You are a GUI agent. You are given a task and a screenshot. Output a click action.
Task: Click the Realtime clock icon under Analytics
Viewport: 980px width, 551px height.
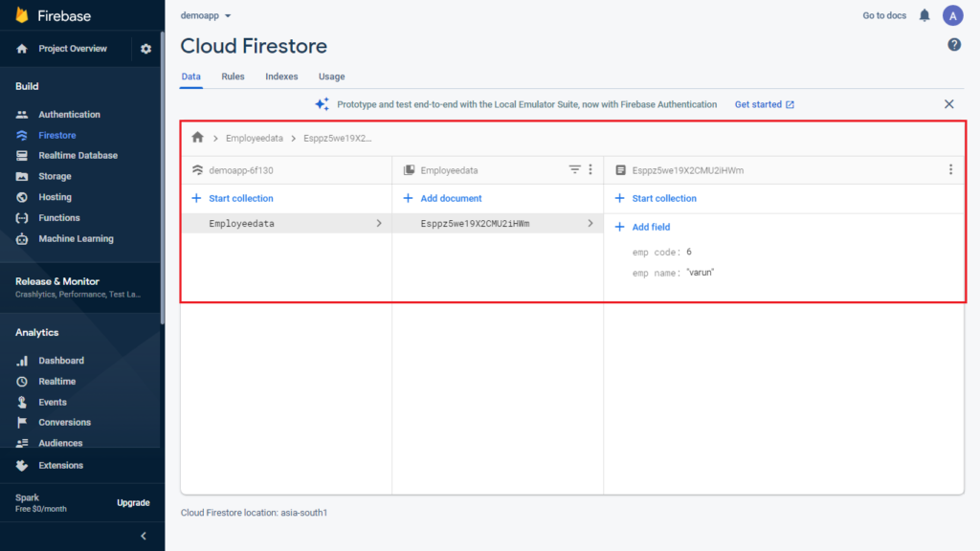pos(22,381)
